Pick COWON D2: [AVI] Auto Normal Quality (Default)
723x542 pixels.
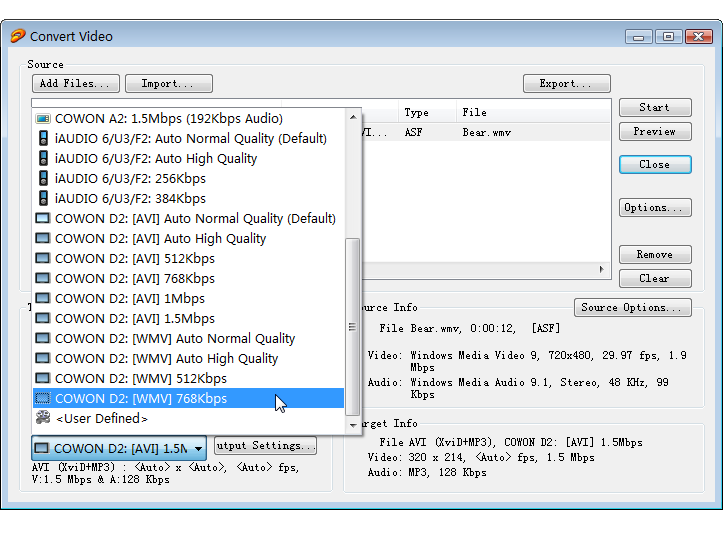(x=189, y=218)
